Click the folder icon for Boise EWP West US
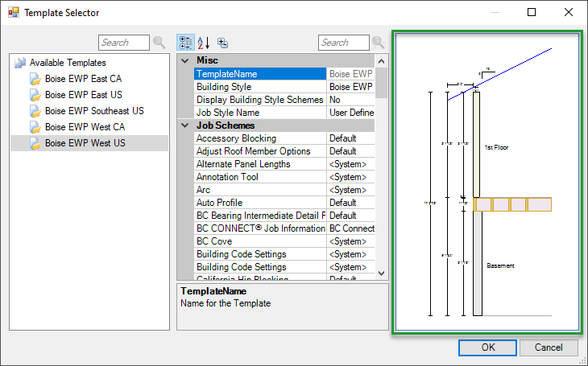588x366 pixels. (x=35, y=143)
